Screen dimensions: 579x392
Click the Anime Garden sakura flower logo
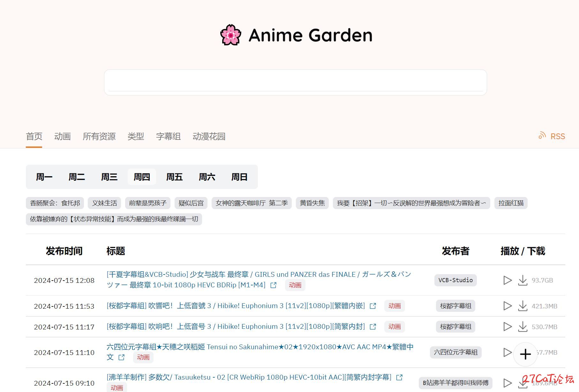(230, 35)
